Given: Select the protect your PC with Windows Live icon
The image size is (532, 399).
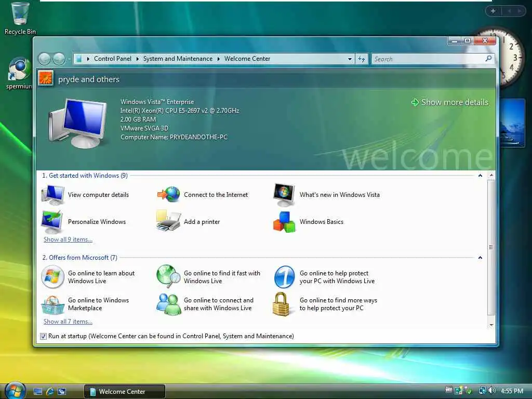Looking at the screenshot, I should click(284, 277).
